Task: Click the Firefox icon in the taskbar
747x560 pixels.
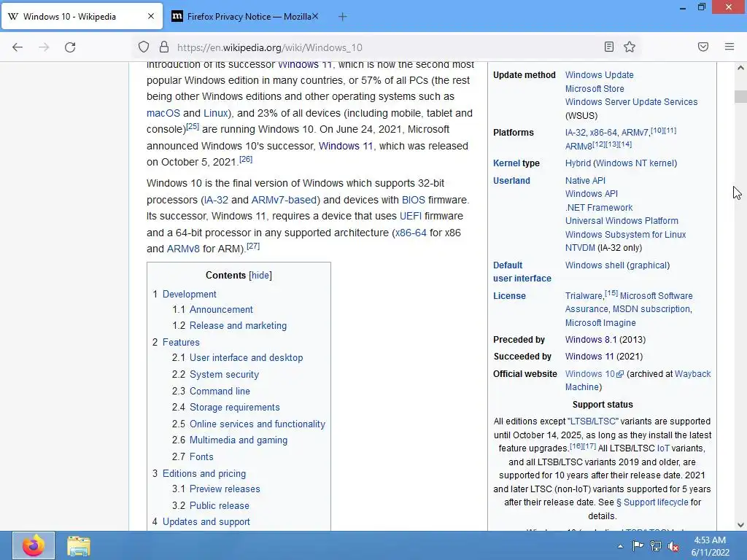Action: click(34, 545)
